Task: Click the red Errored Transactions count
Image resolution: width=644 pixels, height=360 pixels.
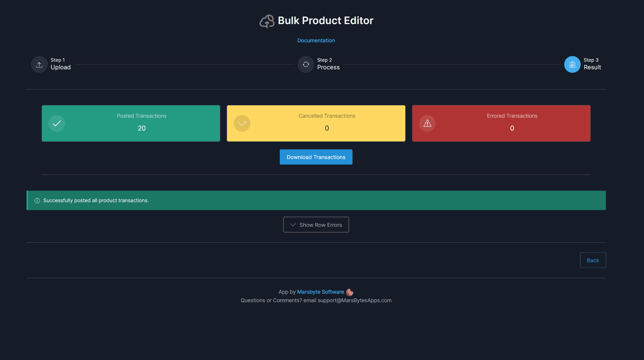Action: (512, 128)
